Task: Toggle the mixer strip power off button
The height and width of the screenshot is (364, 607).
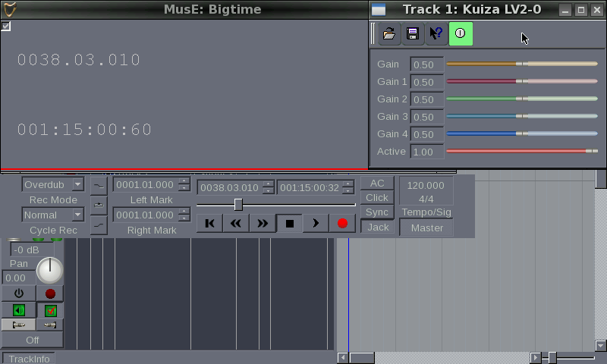Action: pyautogui.click(x=18, y=293)
